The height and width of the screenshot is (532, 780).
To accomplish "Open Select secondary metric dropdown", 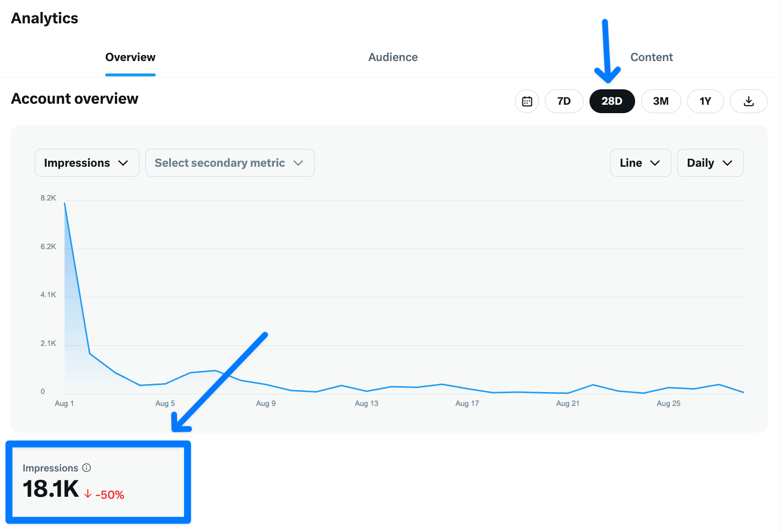I will click(x=230, y=163).
